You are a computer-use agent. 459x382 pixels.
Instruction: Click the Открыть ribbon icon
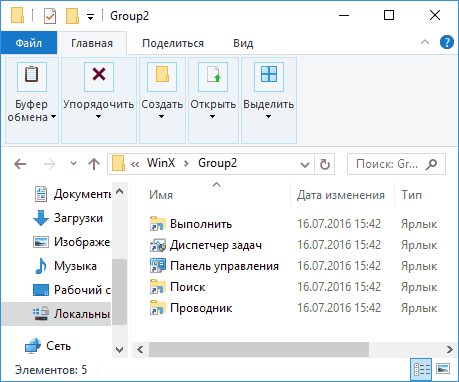213,76
